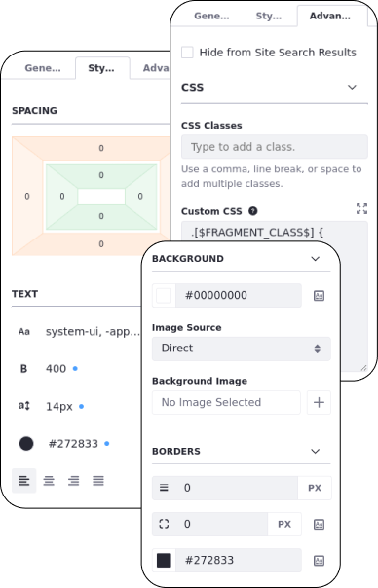Open token picker beside border radius field

click(320, 525)
